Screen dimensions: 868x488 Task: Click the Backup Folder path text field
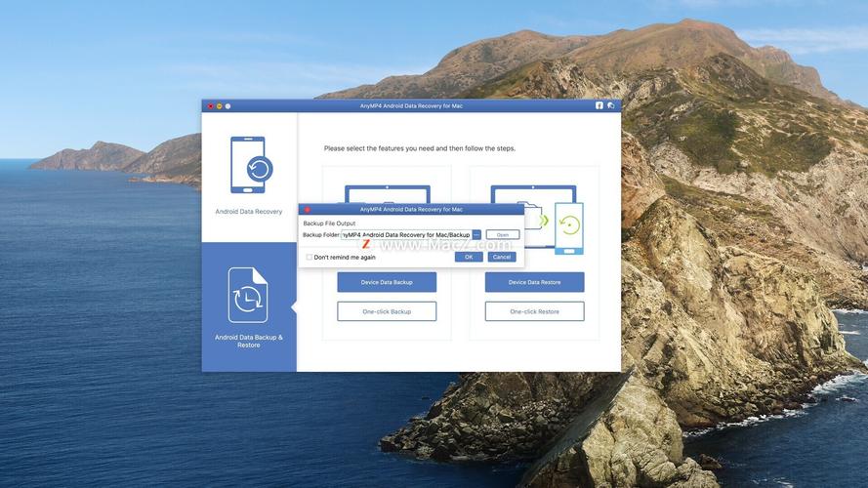(x=406, y=235)
